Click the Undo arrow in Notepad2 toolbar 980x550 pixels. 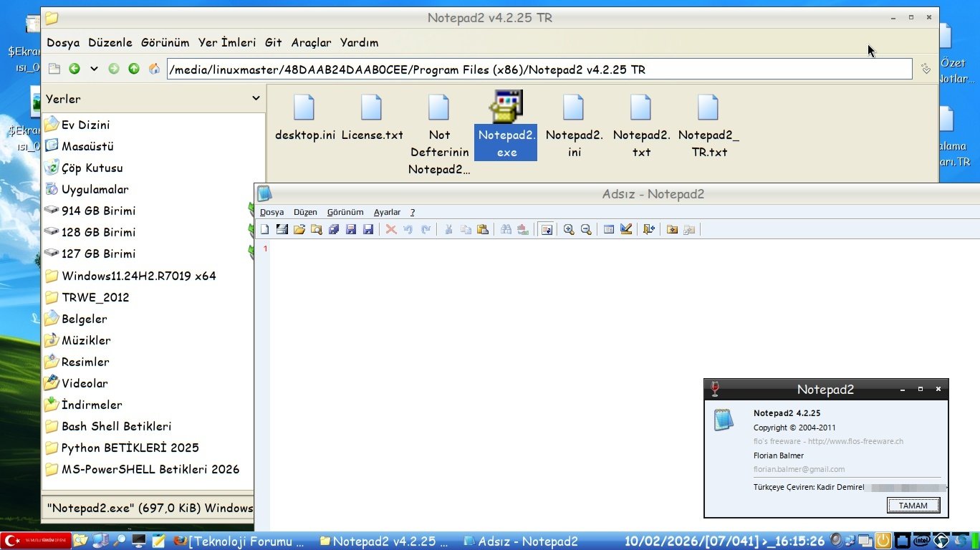click(x=408, y=229)
